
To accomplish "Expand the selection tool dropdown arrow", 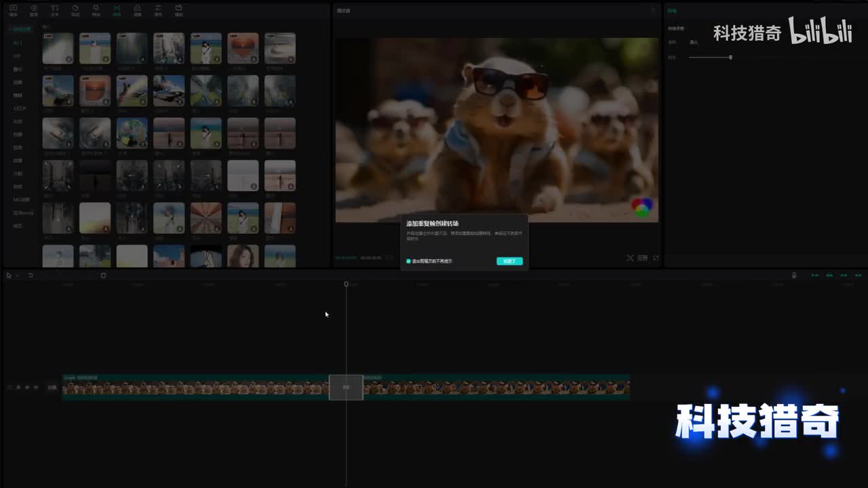I will pos(17,275).
